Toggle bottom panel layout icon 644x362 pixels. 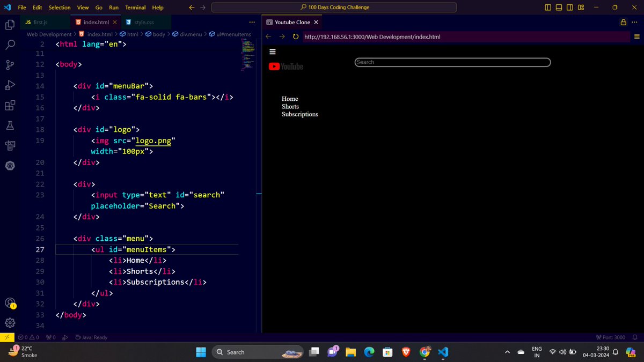tap(559, 8)
